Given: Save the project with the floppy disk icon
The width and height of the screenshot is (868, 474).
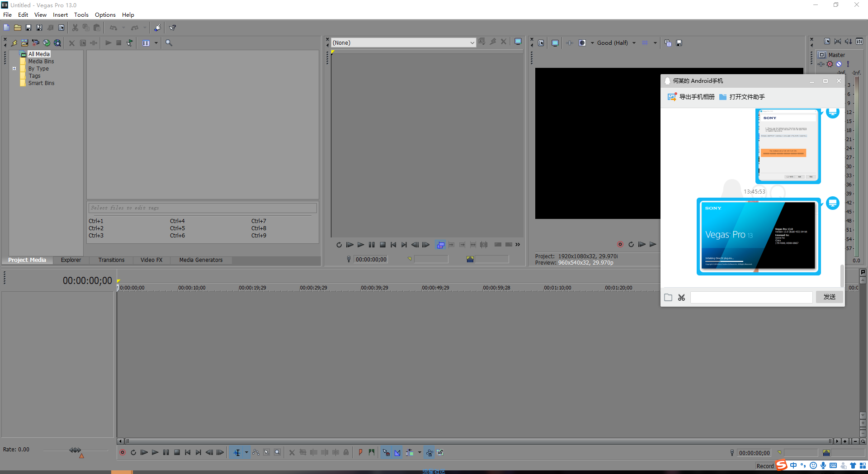Looking at the screenshot, I should click(x=28, y=28).
